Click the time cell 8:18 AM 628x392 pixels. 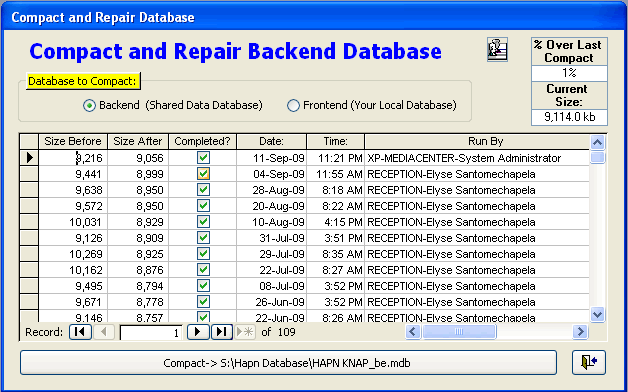(x=336, y=190)
